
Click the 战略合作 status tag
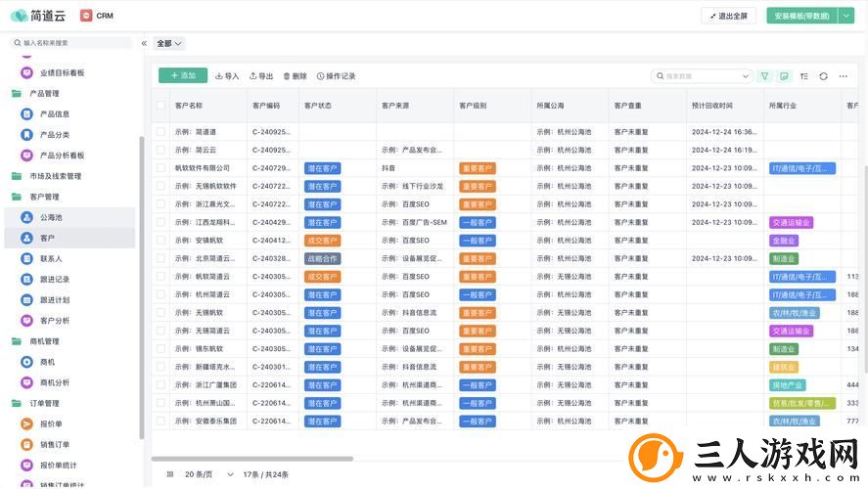pyautogui.click(x=322, y=258)
